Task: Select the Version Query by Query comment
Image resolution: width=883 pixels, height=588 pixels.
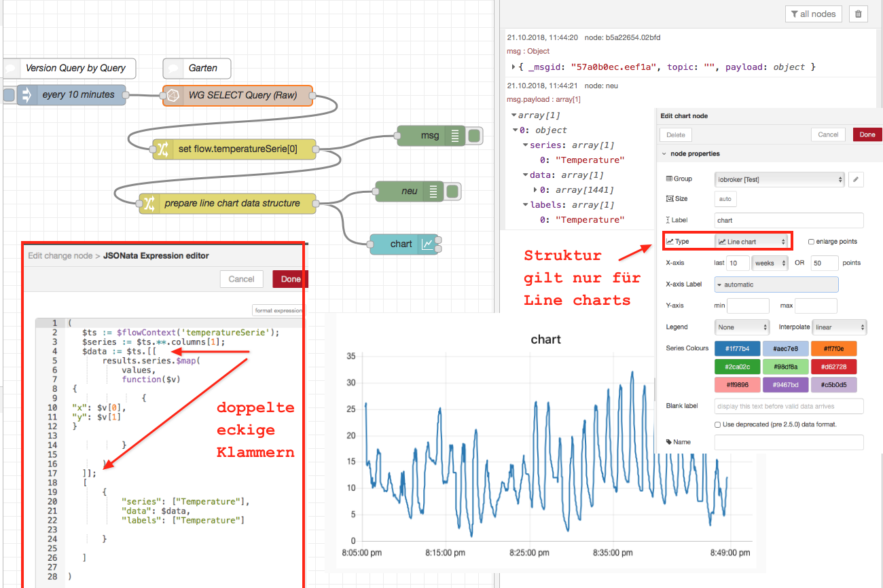Action: pyautogui.click(x=70, y=68)
